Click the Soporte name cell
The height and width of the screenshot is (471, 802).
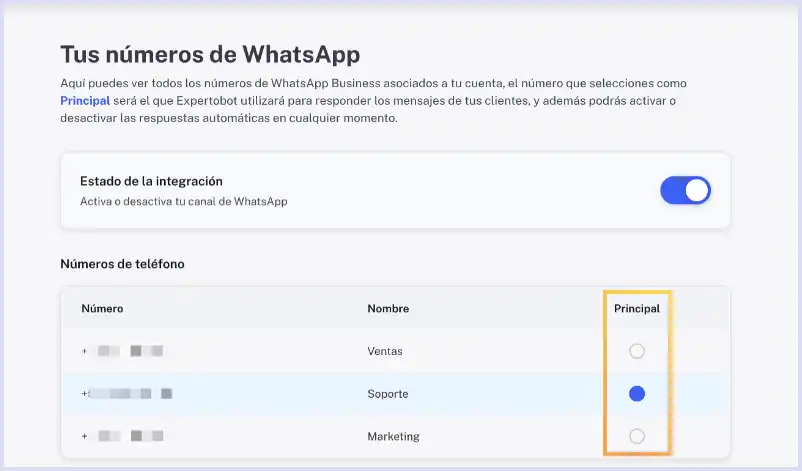[x=388, y=394]
